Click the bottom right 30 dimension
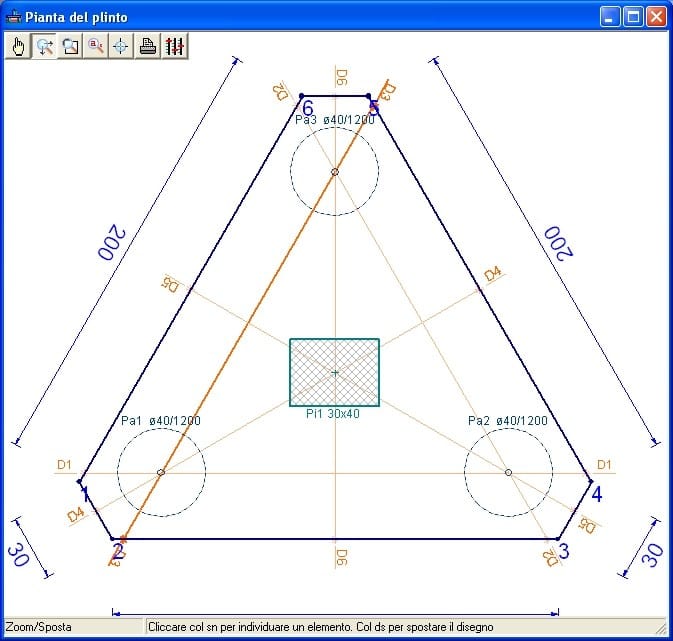This screenshot has width=673, height=641. pos(651,554)
